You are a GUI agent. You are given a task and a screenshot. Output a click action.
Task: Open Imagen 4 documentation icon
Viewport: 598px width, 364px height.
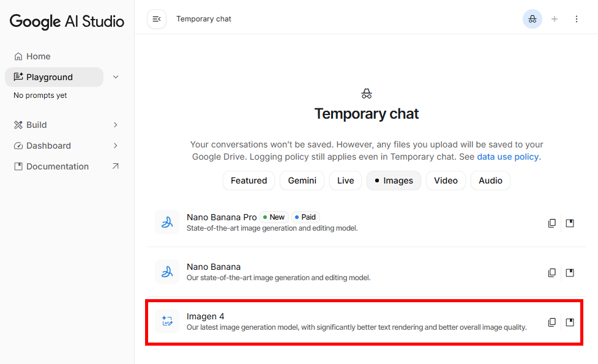click(x=570, y=322)
